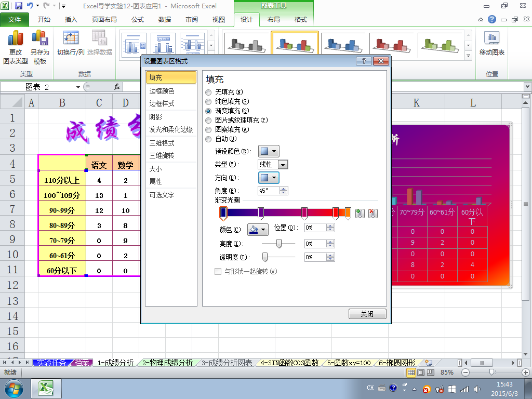Open the Customize Quick Access Toolbar dropdown
532x399 pixels.
tap(63, 6)
